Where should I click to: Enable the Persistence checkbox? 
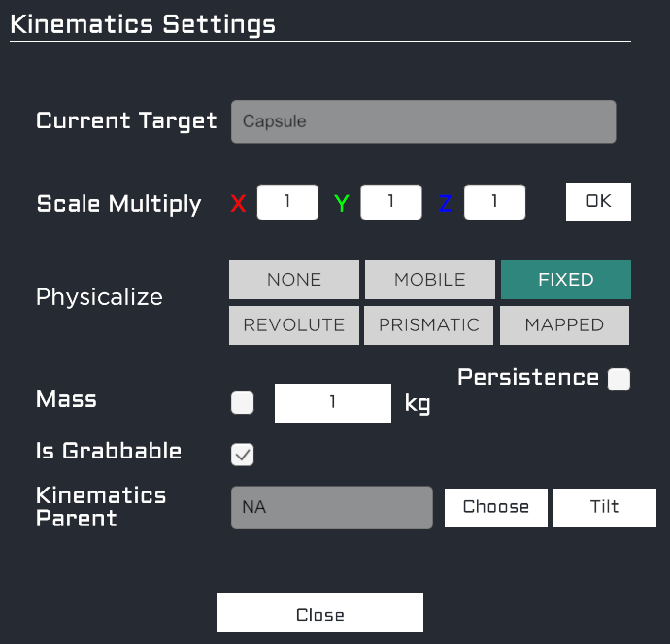619,380
